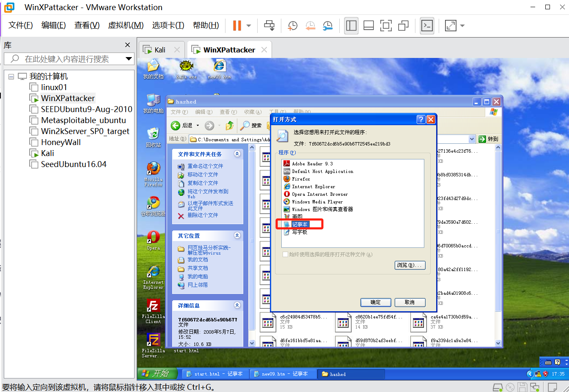Click the 回收站 recycle bin icon
The image size is (569, 392).
tap(153, 137)
